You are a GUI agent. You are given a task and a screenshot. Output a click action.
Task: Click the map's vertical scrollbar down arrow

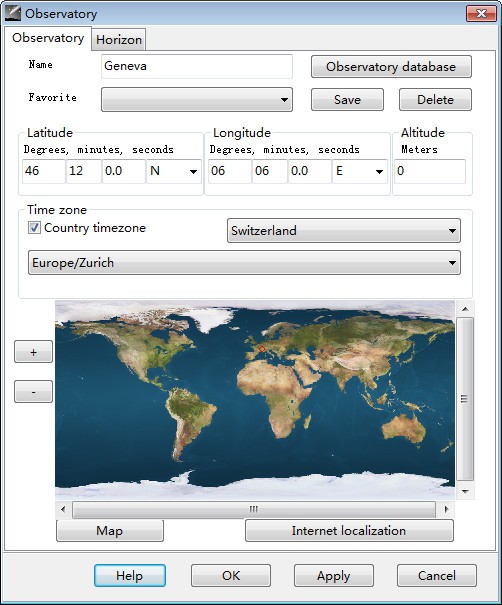click(465, 491)
